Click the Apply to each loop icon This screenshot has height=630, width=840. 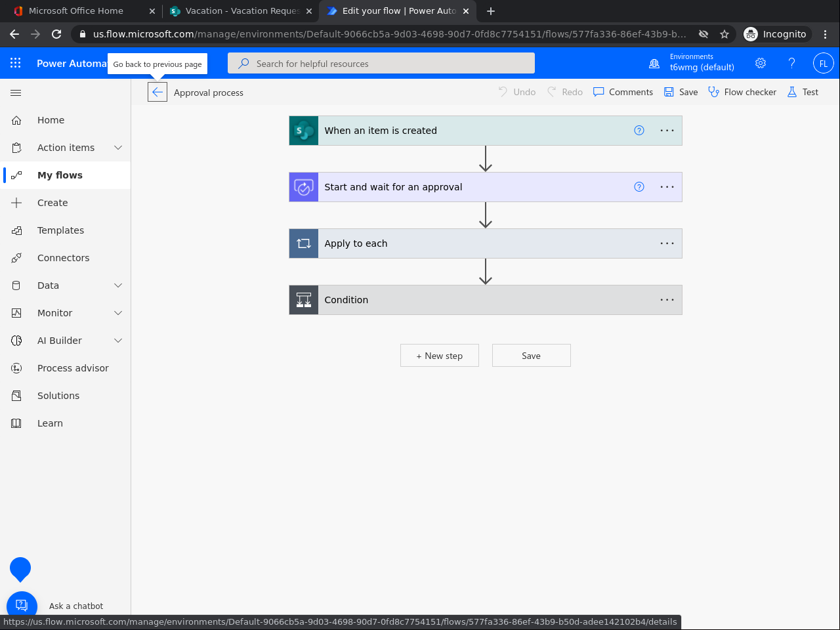pos(304,243)
